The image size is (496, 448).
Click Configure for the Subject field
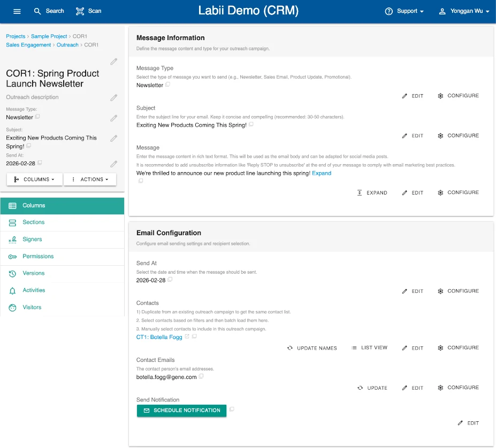click(x=458, y=136)
